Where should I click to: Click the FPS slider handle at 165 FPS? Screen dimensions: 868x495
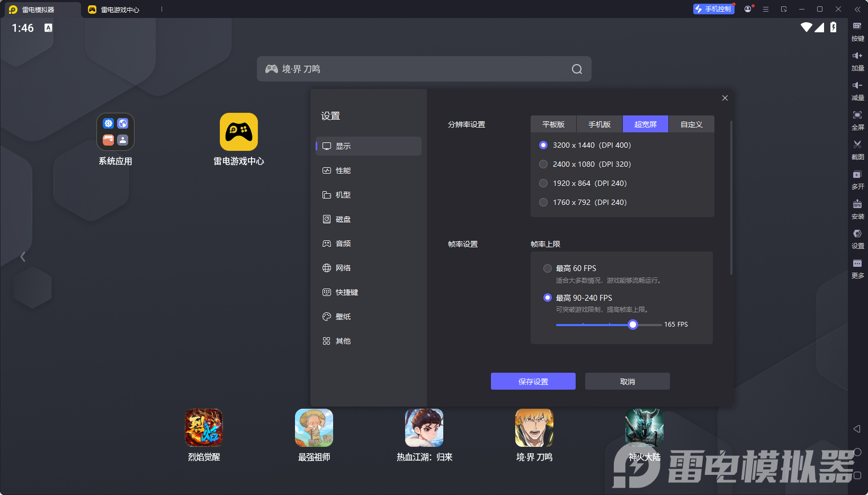(633, 325)
